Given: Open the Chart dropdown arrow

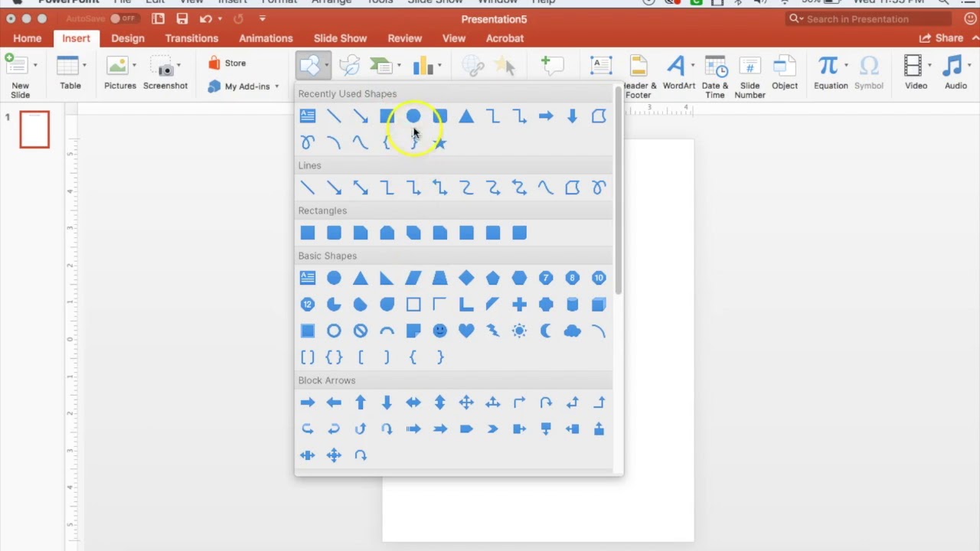Looking at the screenshot, I should (439, 66).
